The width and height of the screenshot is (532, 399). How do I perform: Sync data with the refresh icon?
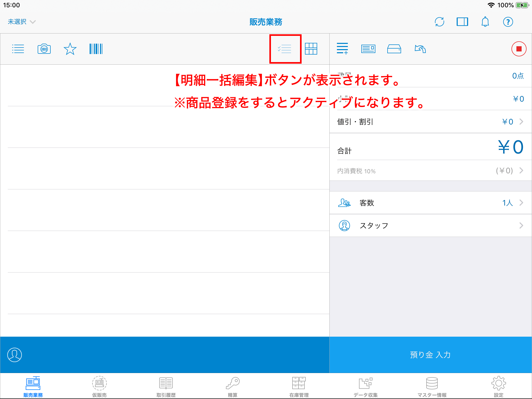(x=440, y=22)
